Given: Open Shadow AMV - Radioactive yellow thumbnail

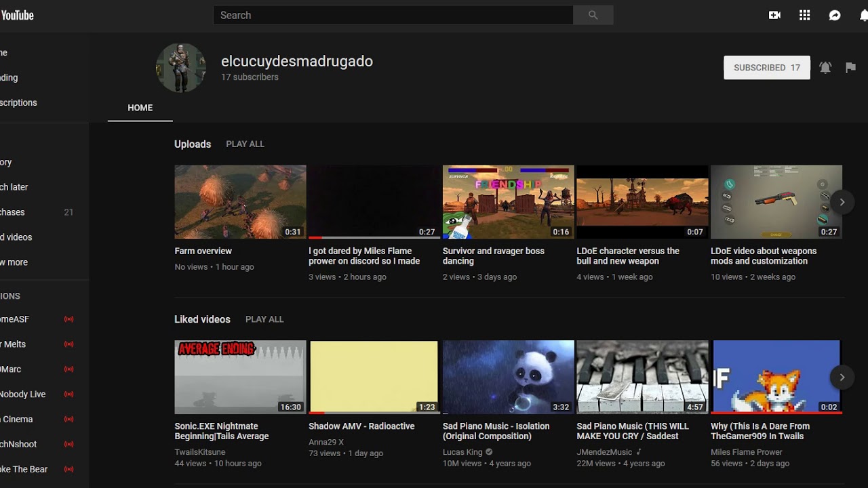Looking at the screenshot, I should tap(374, 378).
